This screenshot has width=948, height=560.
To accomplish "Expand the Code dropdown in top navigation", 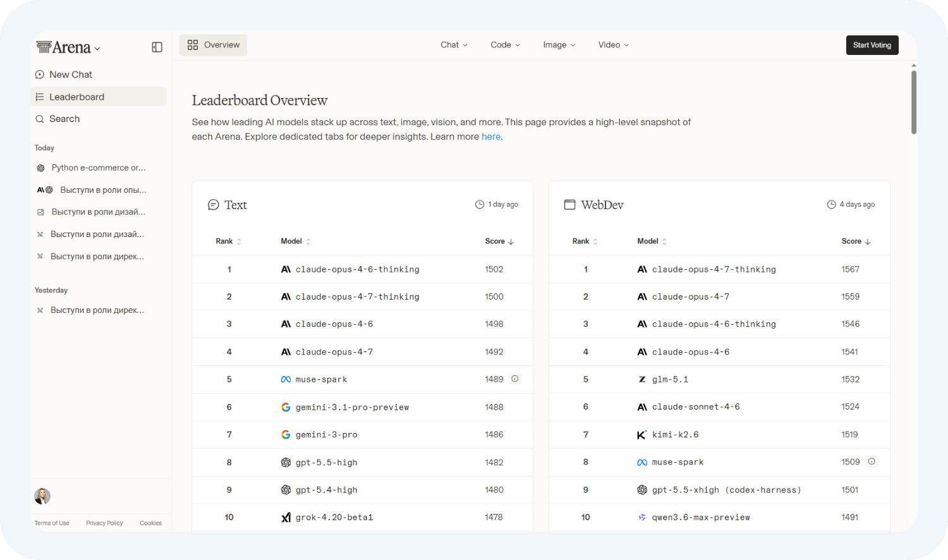I will (505, 45).
